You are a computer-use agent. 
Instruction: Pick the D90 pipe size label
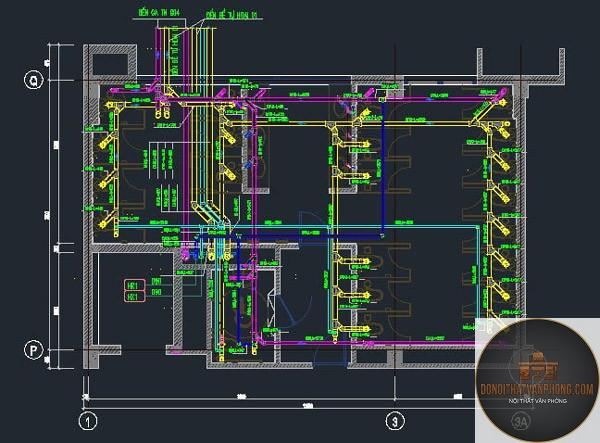tap(157, 292)
